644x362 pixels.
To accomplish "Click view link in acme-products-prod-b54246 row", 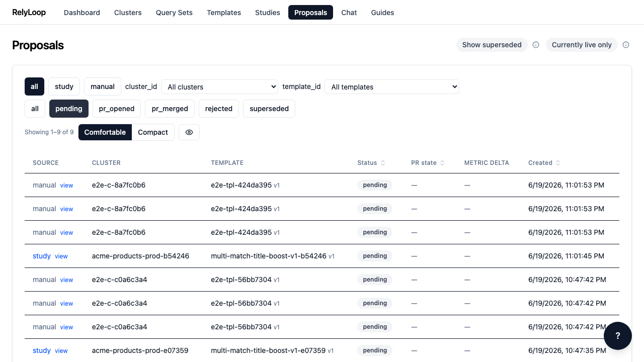I will click(61, 256).
